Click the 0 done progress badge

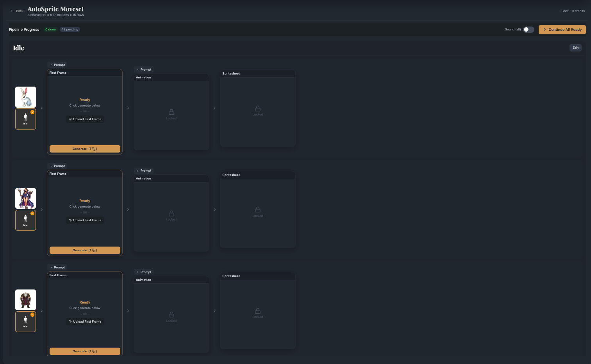pyautogui.click(x=50, y=29)
